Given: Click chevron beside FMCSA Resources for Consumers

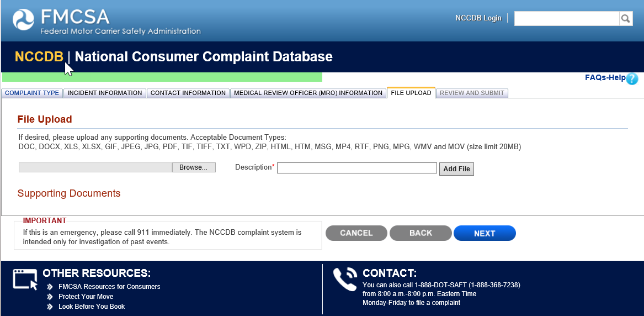Looking at the screenshot, I should 50,286.
